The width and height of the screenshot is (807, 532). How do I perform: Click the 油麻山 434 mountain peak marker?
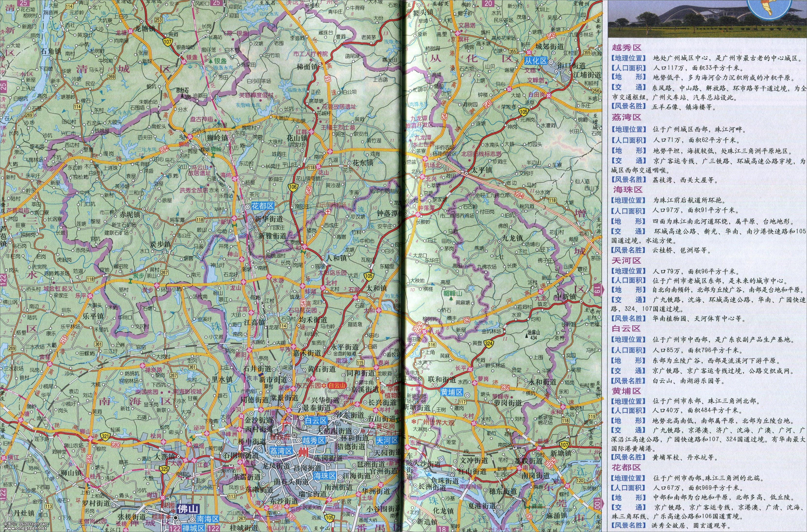coord(527,336)
